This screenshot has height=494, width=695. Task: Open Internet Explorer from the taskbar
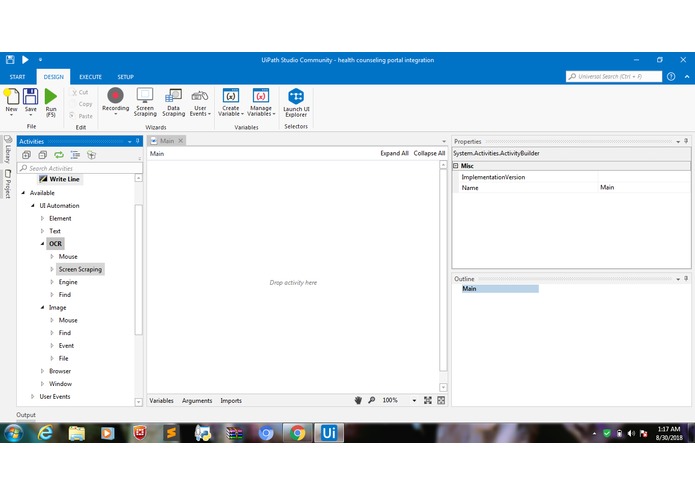pyautogui.click(x=45, y=432)
